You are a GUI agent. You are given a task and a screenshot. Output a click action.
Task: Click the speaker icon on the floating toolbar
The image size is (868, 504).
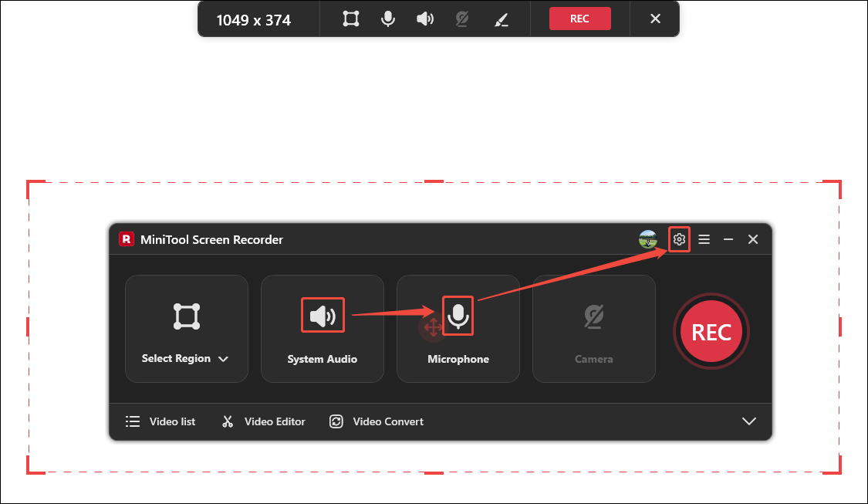pyautogui.click(x=424, y=19)
